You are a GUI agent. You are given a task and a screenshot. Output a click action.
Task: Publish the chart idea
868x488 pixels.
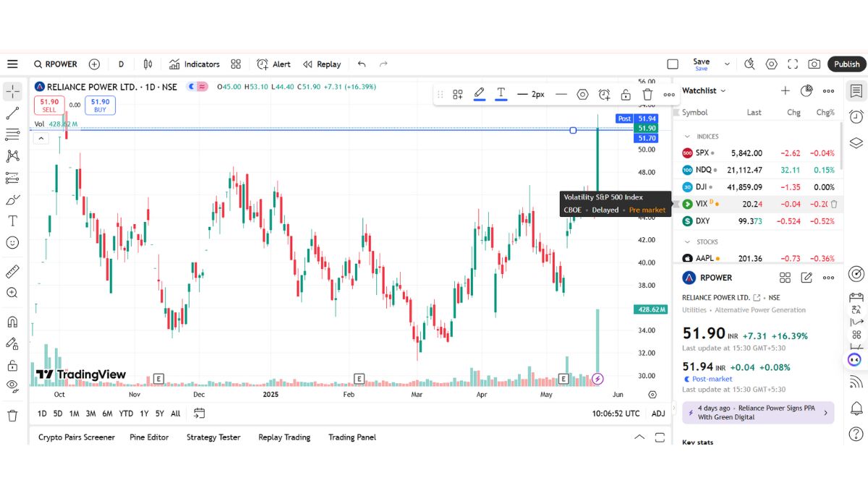click(847, 64)
